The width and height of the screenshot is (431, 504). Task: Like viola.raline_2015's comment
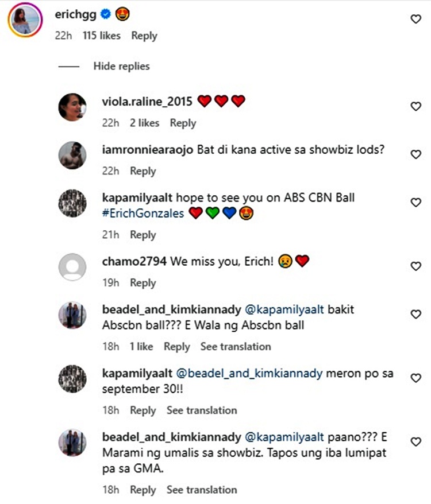coord(415,107)
